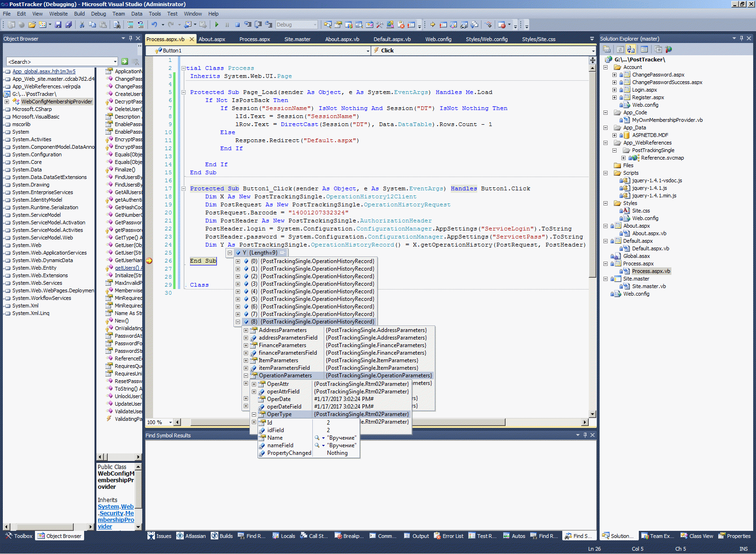The height and width of the screenshot is (554, 756).
Task: Toggle Nest Related Files in Solution Explorer
Action: (631, 49)
